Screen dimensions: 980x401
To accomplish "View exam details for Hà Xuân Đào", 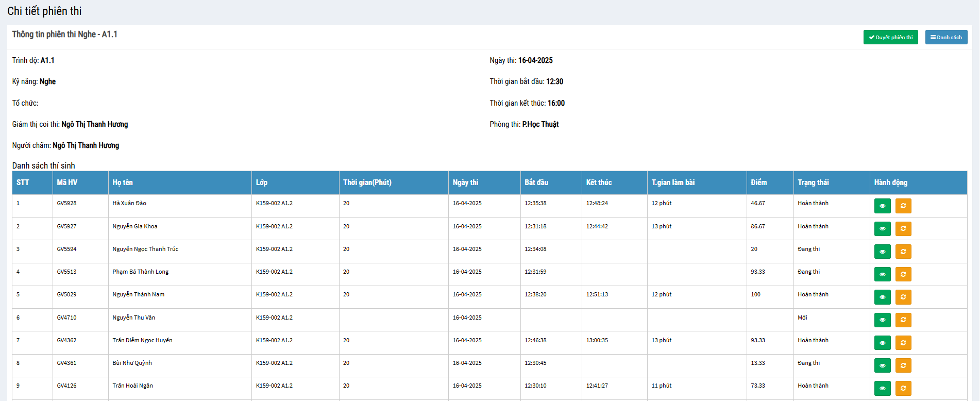I will point(882,206).
